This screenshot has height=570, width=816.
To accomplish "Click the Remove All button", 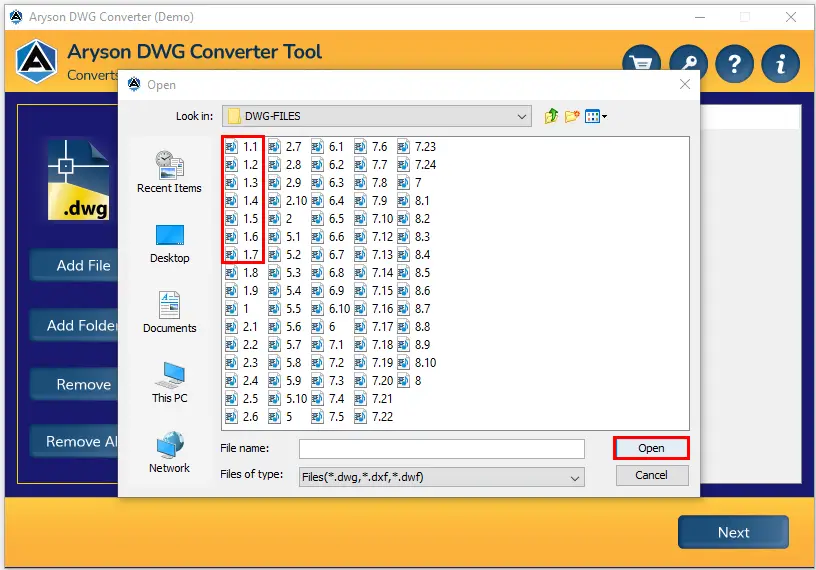I will tap(74, 441).
